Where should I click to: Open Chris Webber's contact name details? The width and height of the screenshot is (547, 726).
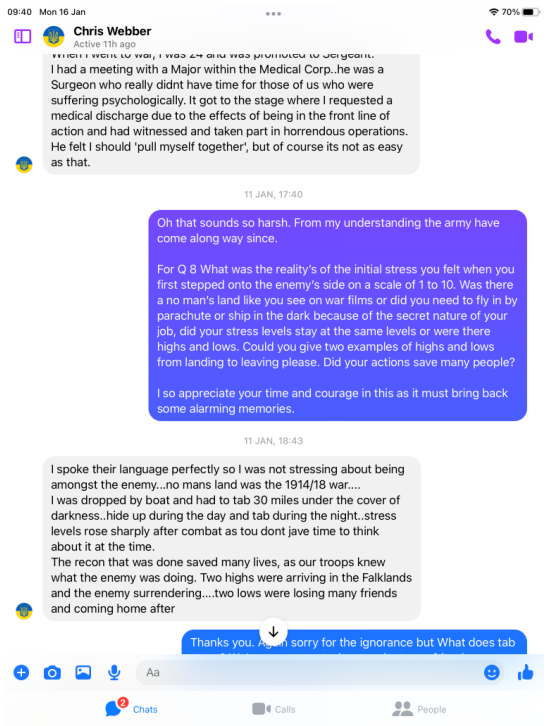coord(112,31)
